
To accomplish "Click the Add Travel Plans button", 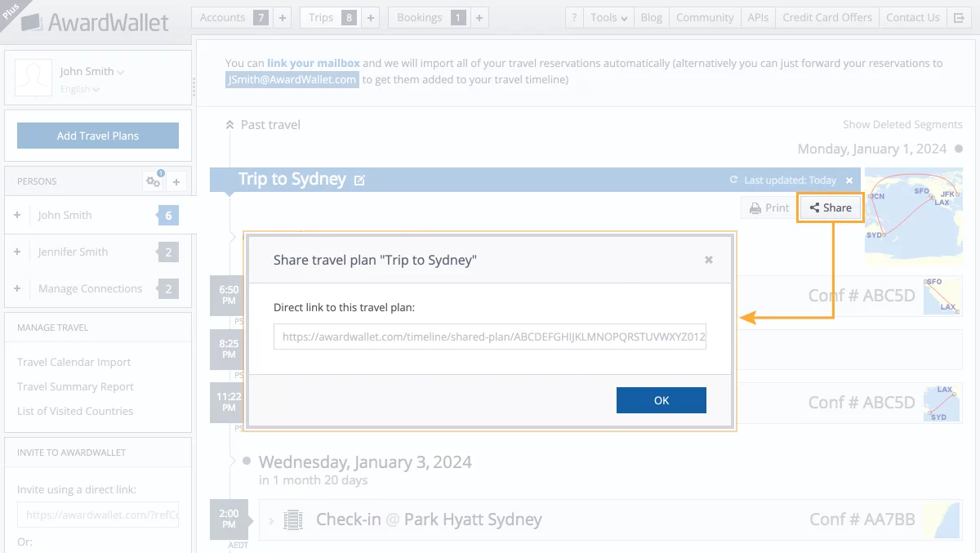I will pyautogui.click(x=98, y=136).
